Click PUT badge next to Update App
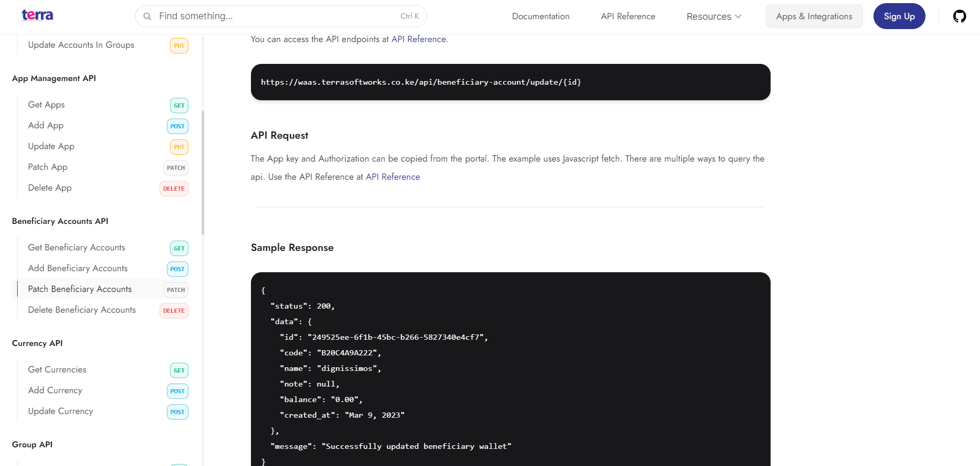This screenshot has height=466, width=980. click(179, 147)
